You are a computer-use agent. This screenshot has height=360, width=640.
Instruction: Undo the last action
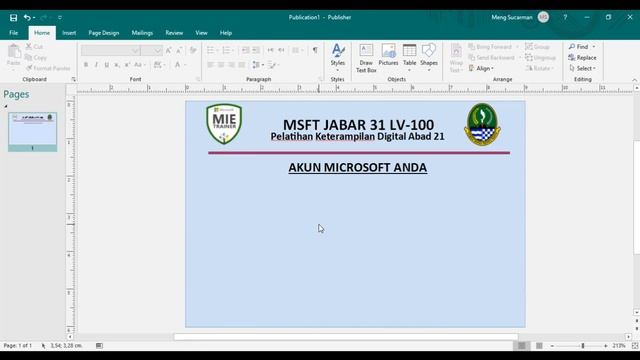pyautogui.click(x=27, y=18)
